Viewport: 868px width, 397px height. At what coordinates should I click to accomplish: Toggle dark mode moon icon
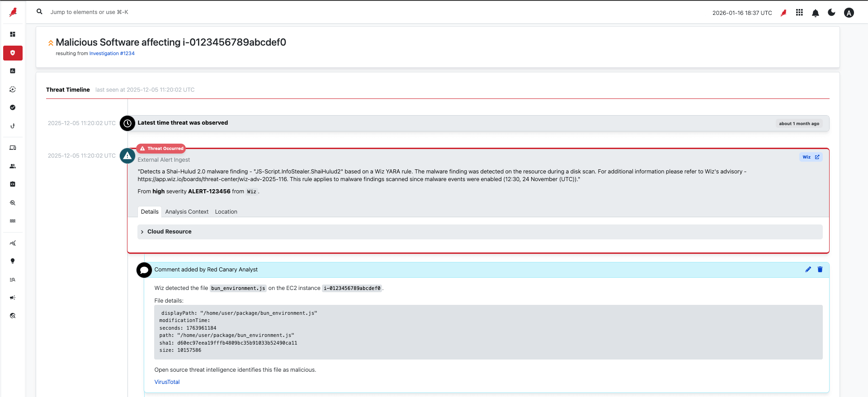tap(831, 13)
